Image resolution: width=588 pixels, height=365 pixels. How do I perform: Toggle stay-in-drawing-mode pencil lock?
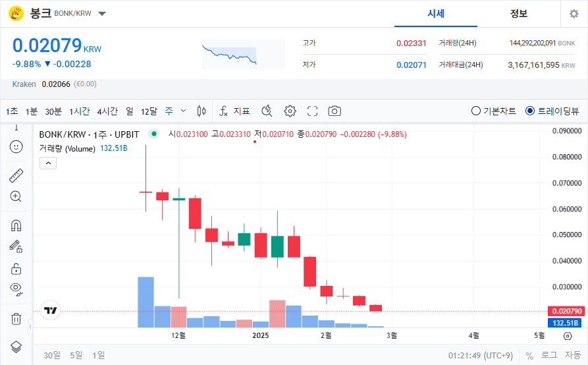(16, 246)
